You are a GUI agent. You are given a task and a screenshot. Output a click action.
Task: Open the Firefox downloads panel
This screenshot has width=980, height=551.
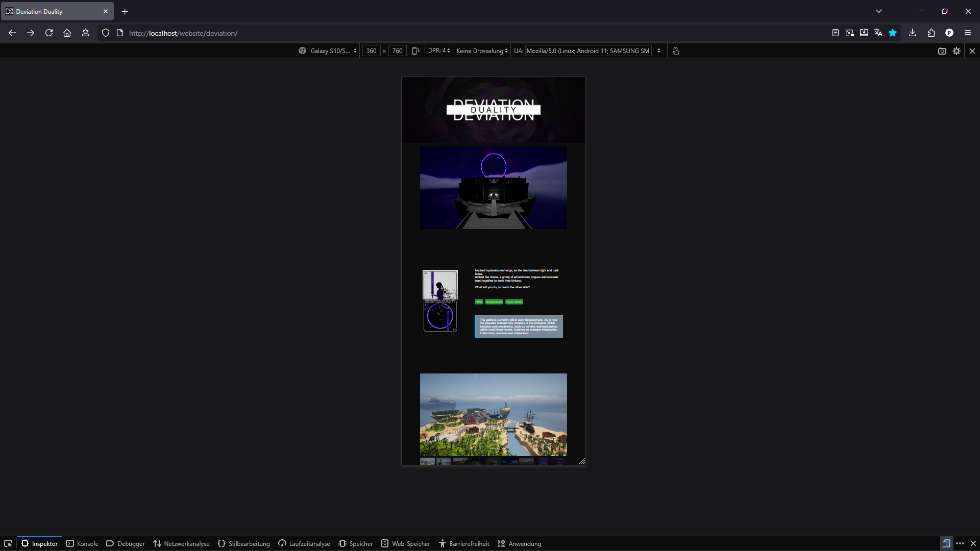tap(912, 33)
